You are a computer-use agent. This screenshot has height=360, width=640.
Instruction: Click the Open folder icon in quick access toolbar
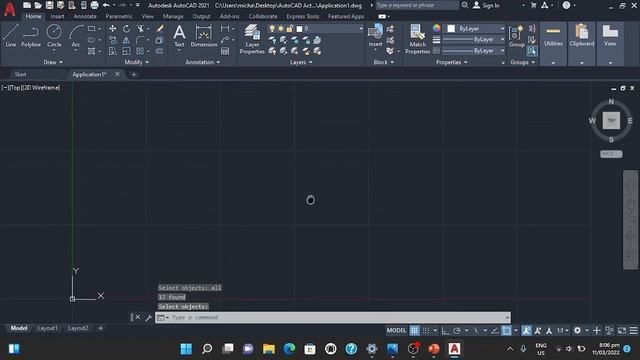38,5
